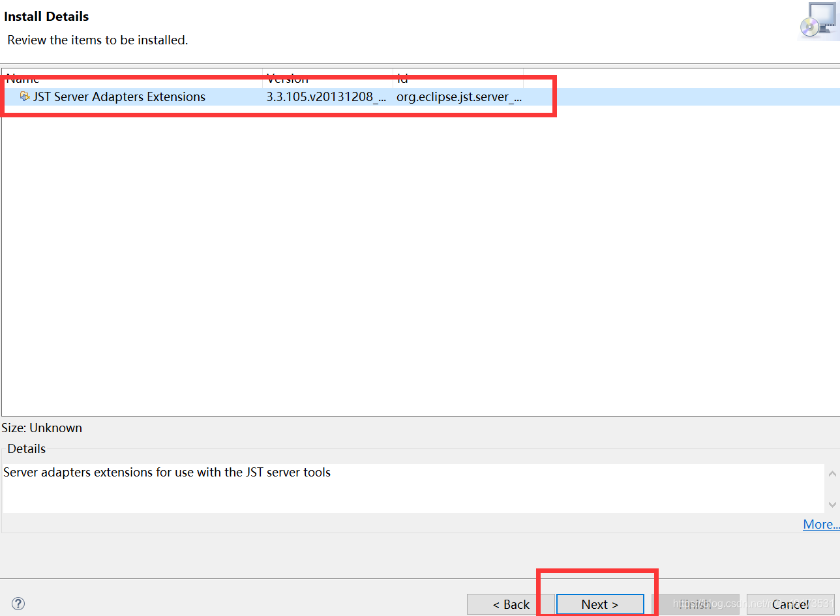Go back with the Back button
This screenshot has width=840, height=616.
click(511, 604)
